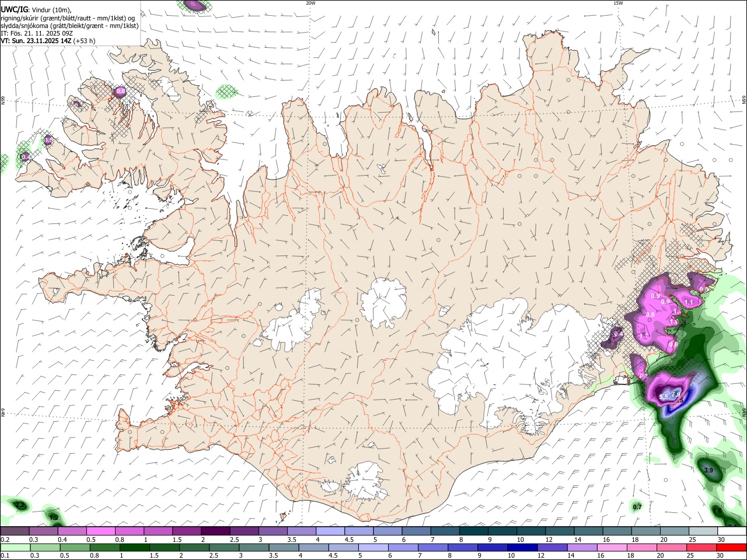Select the 10–12 deep navy rain-scale swatch
Viewport: 747px width, 560px height.
pos(522,548)
